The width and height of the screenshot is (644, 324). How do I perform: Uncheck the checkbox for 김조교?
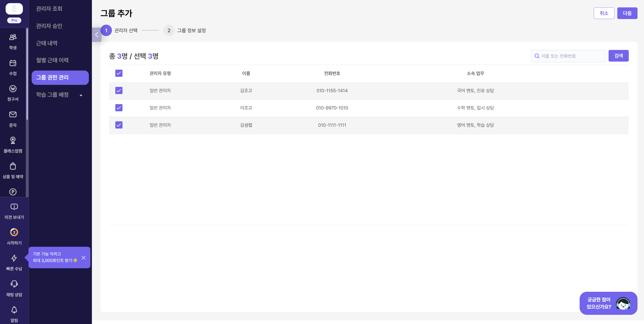click(119, 90)
